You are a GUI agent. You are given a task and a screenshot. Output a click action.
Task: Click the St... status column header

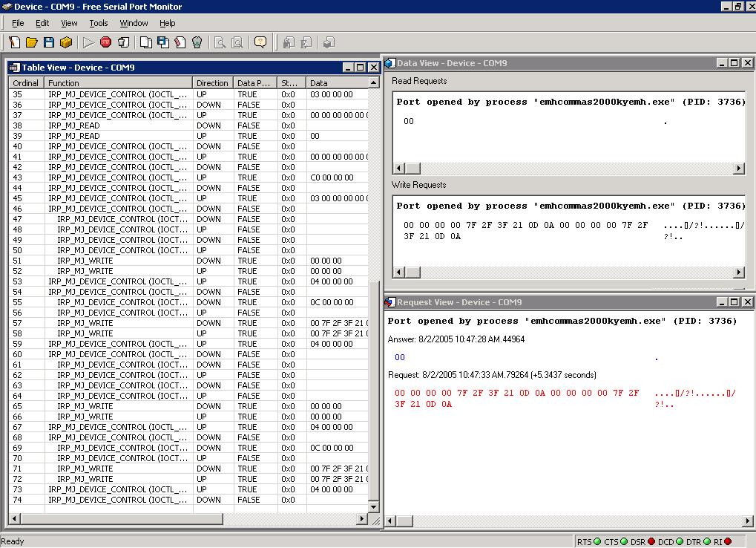pyautogui.click(x=292, y=83)
